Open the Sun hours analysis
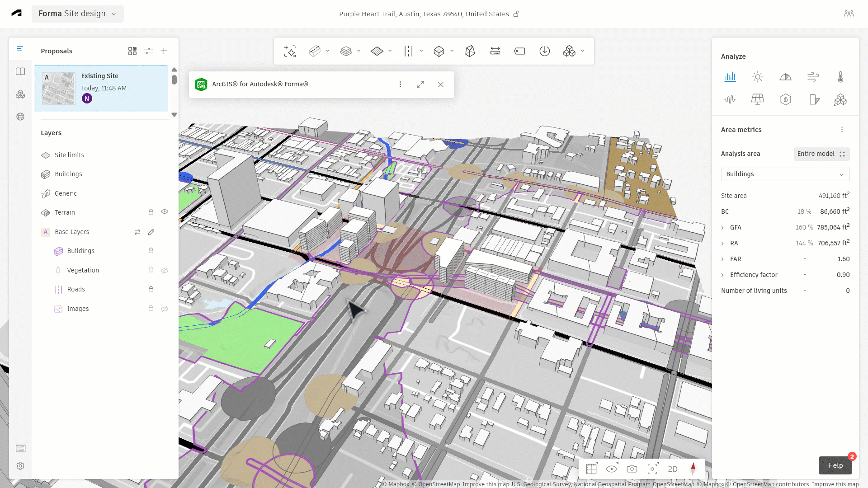Viewport: 868px width, 488px height. 758,77
